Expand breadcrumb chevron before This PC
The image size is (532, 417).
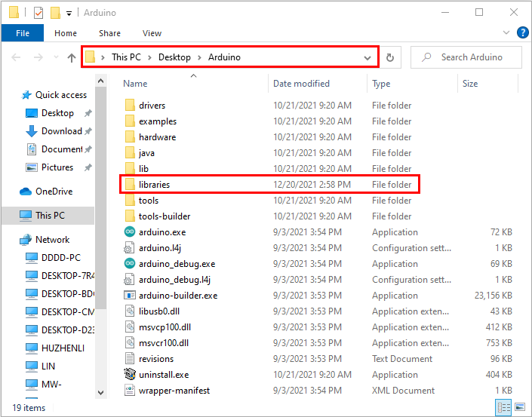[103, 57]
